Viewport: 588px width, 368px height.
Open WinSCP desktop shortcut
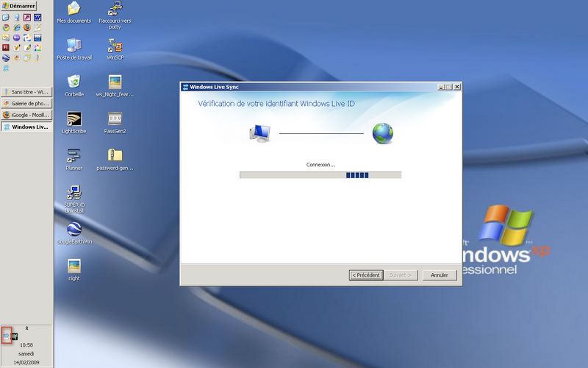tap(115, 49)
